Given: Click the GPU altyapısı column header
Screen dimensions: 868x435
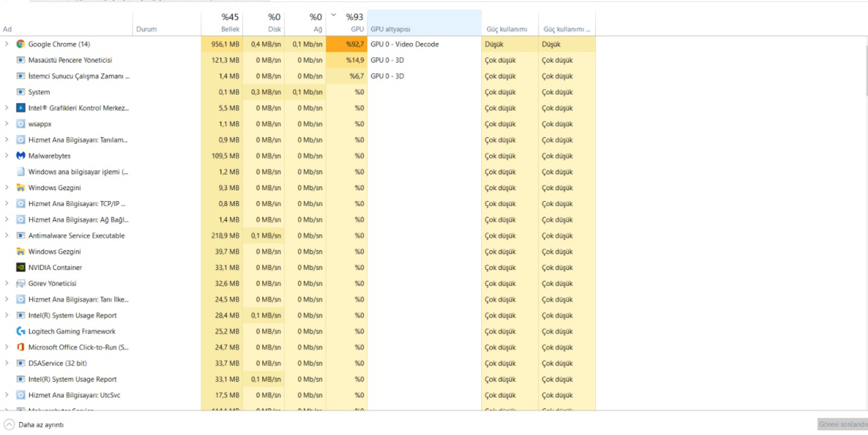Looking at the screenshot, I should point(424,22).
